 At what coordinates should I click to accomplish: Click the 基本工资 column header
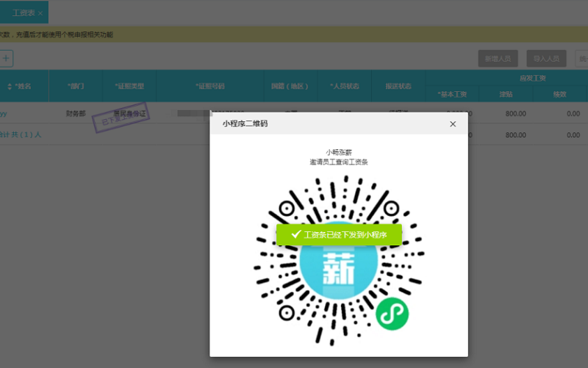click(x=452, y=95)
